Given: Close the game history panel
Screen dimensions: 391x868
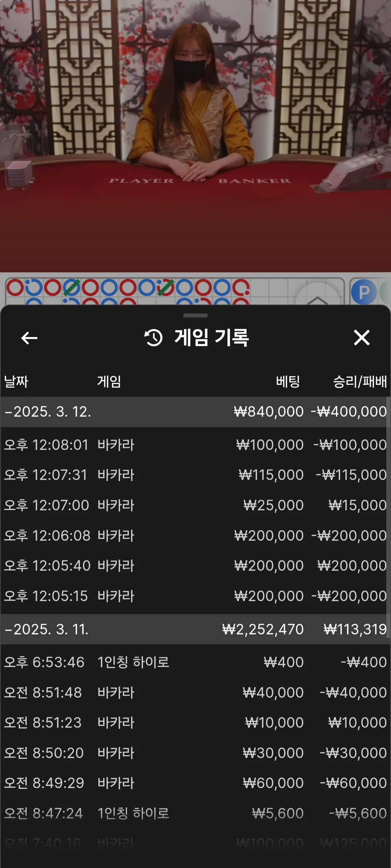Looking at the screenshot, I should coord(362,338).
